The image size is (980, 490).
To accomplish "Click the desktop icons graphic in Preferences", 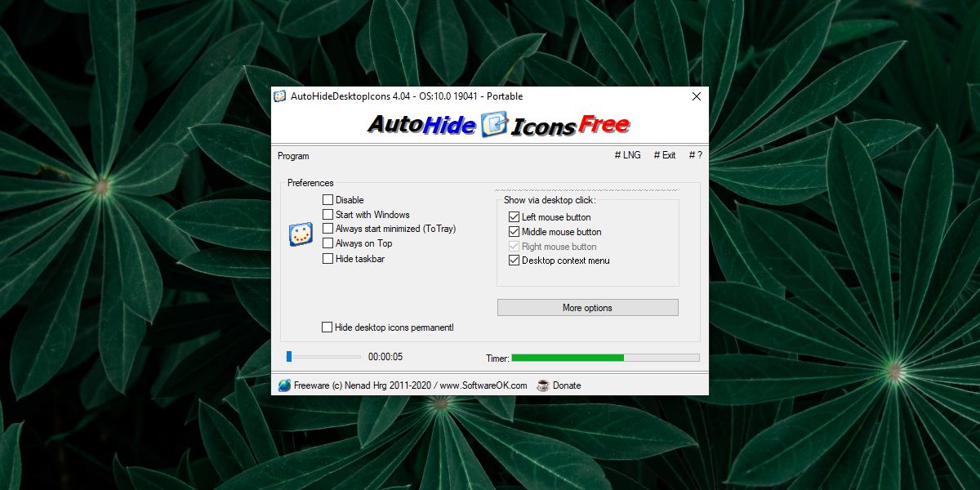I will point(300,234).
